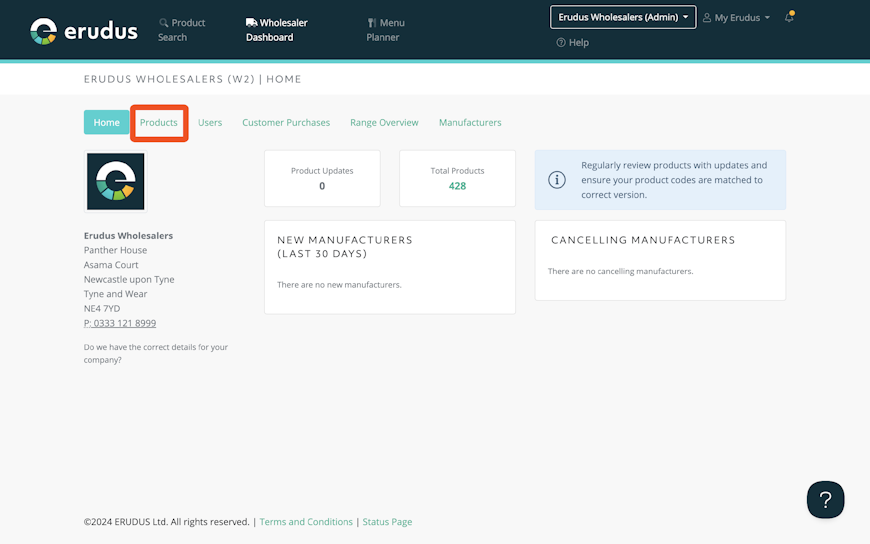This screenshot has width=870, height=544.
Task: Click the phone number 0333 121 8999
Action: tap(120, 323)
